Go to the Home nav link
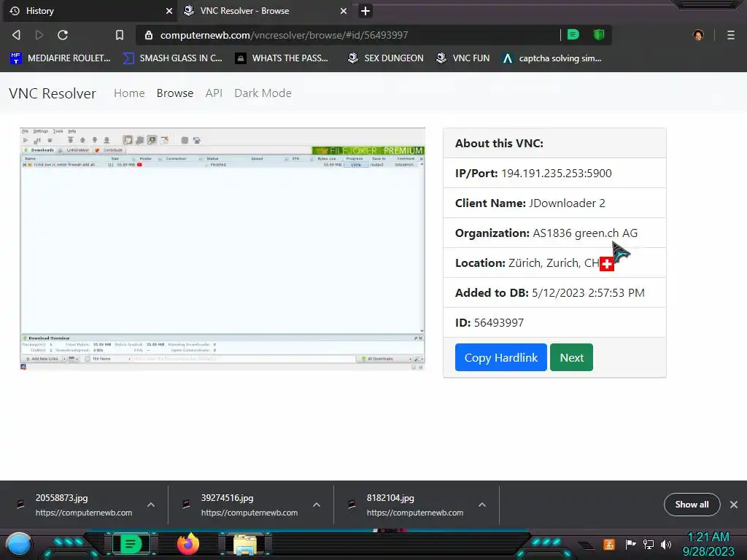The width and height of the screenshot is (747, 560). [x=129, y=93]
